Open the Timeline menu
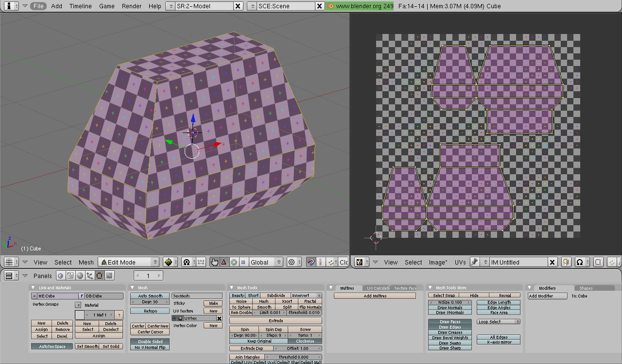Screen dimensions: 622x364 (x=80, y=6)
